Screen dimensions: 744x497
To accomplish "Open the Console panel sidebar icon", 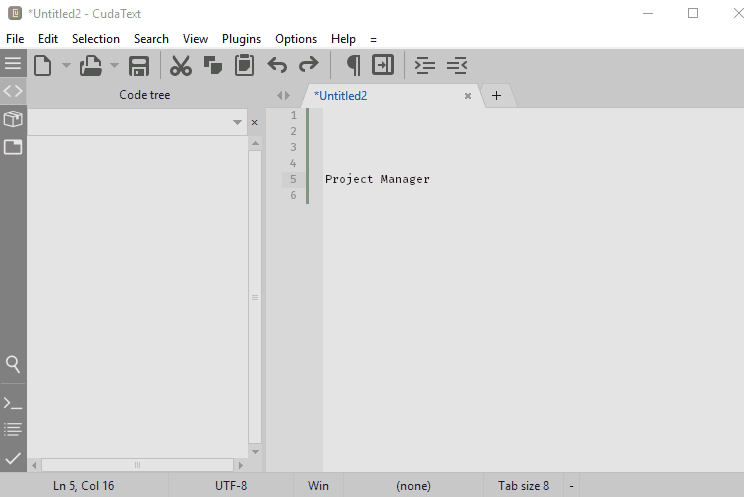I will (13, 403).
